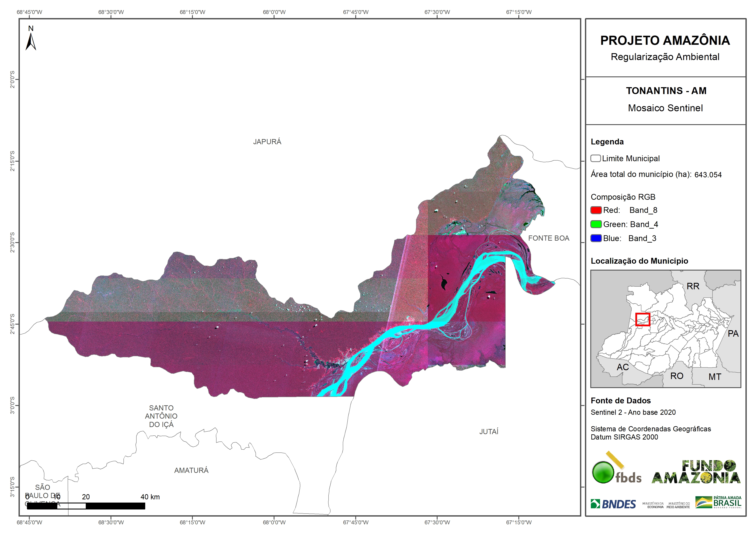Click the FONTE BOA map label
Screen dimensions: 756x534
click(x=549, y=238)
